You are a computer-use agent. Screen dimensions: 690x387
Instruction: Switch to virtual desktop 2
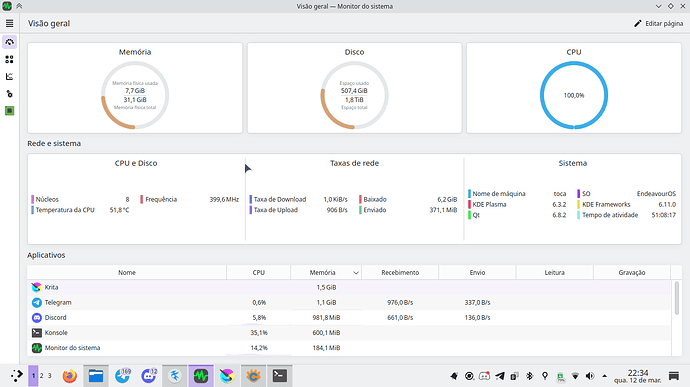(41, 376)
